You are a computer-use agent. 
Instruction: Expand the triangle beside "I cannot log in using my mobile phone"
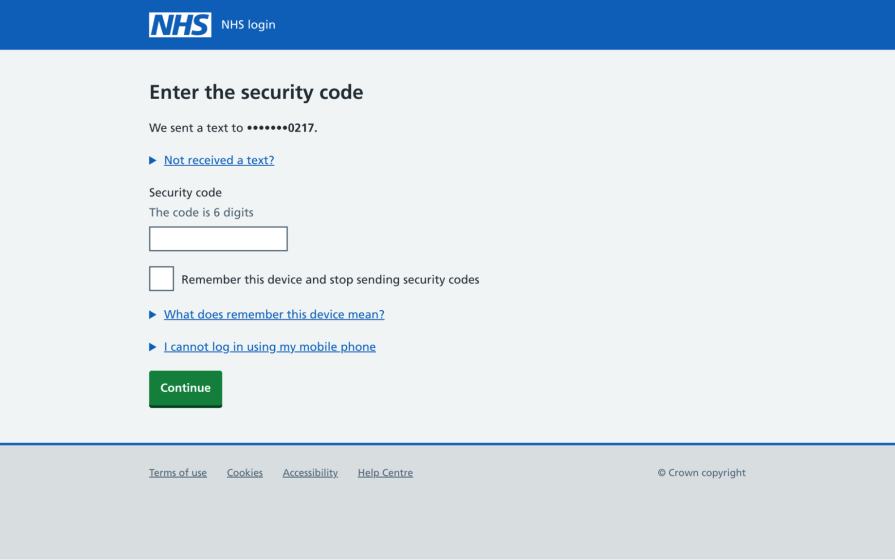tap(153, 347)
